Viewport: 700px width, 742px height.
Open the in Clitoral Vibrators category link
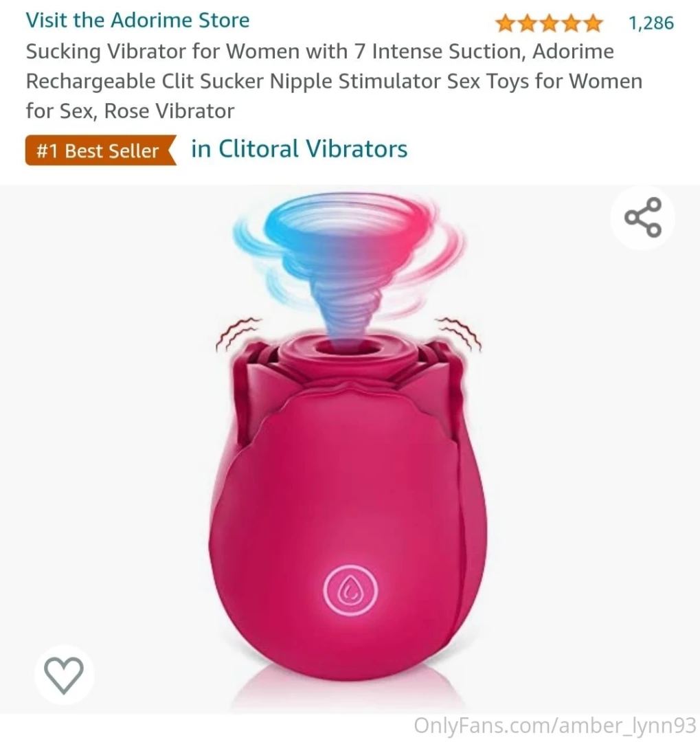coord(299,148)
